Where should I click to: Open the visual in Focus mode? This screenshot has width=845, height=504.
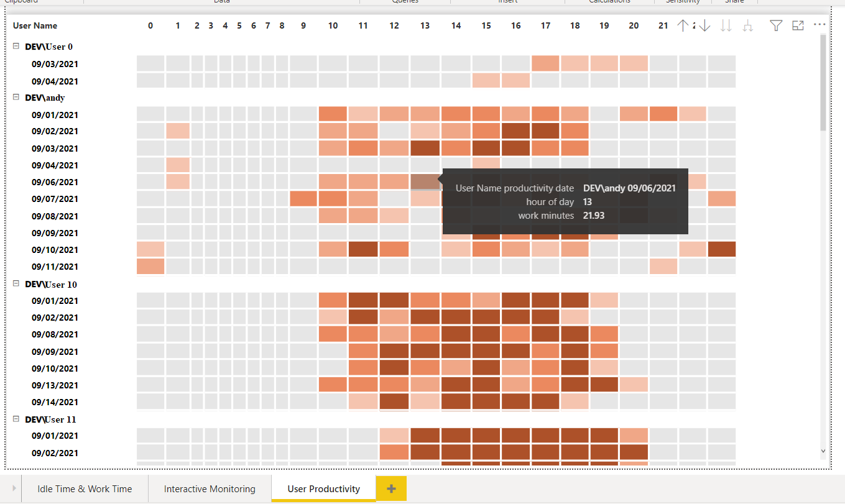click(798, 25)
